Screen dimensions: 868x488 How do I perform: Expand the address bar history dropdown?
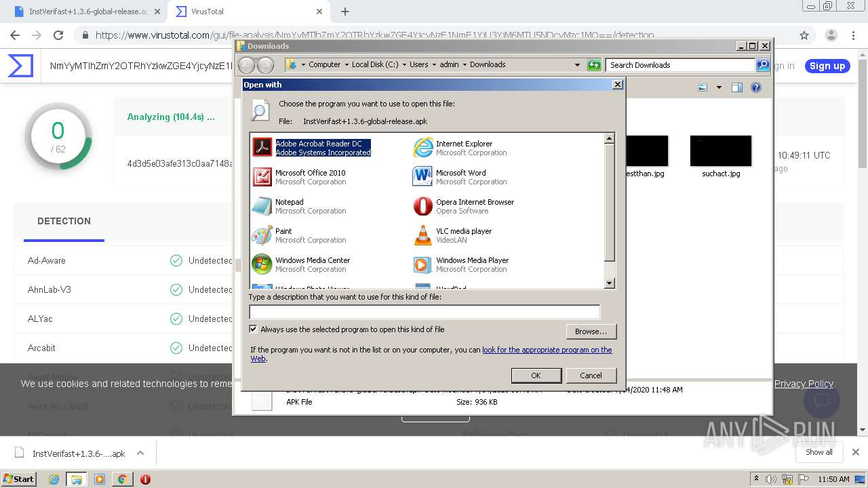577,65
